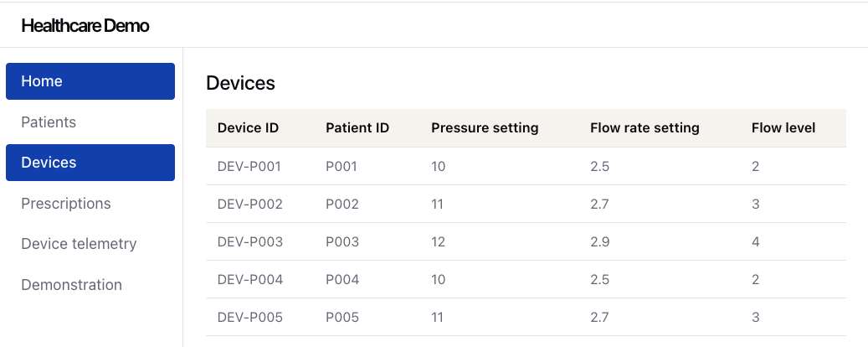Click the Devices page heading
Viewport: 868px width, 347px height.
(x=240, y=83)
